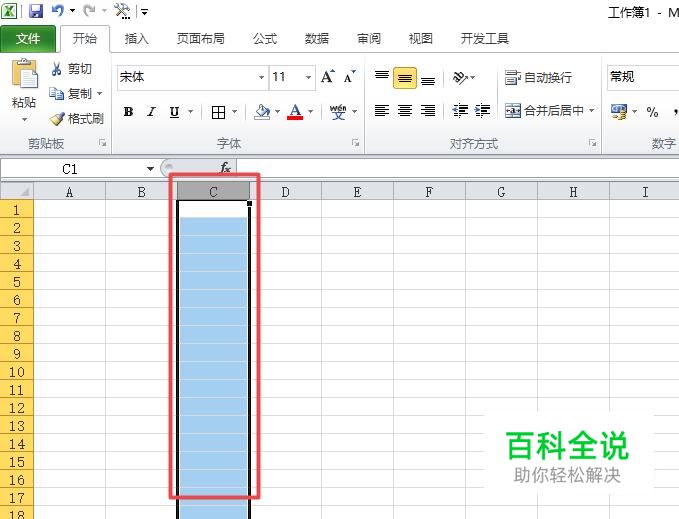Click the fx insert function icon
The width and height of the screenshot is (679, 519).
point(225,168)
